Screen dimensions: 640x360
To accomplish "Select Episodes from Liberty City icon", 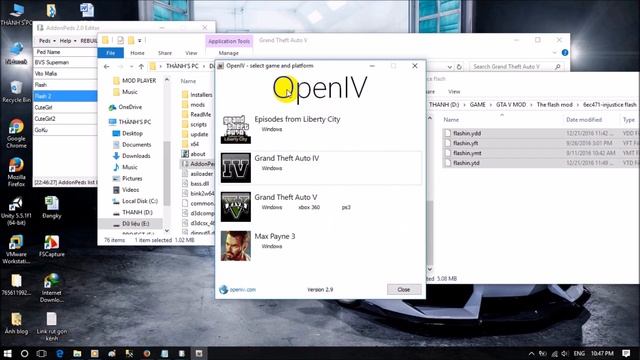I will (236, 129).
